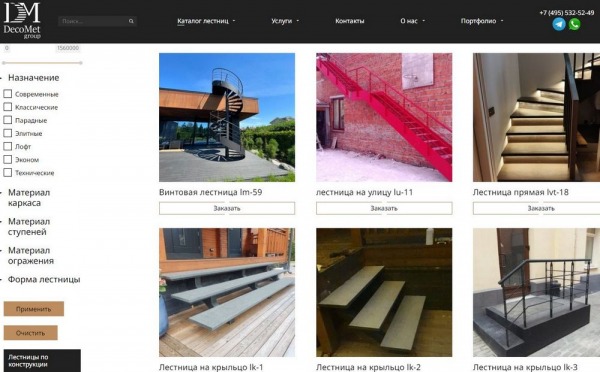Click the price range slider track

click(x=42, y=63)
